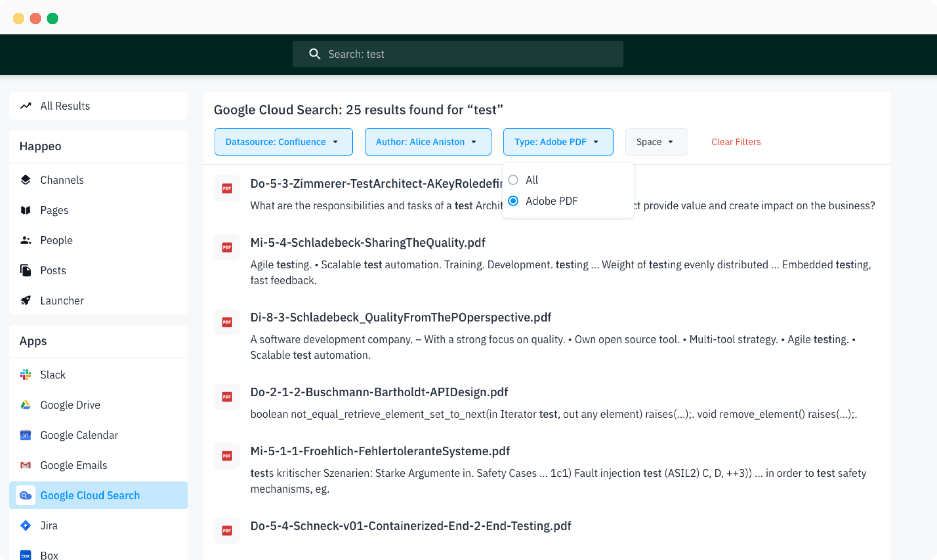Click the All Results trend icon
This screenshot has height=560, width=937.
point(26,106)
